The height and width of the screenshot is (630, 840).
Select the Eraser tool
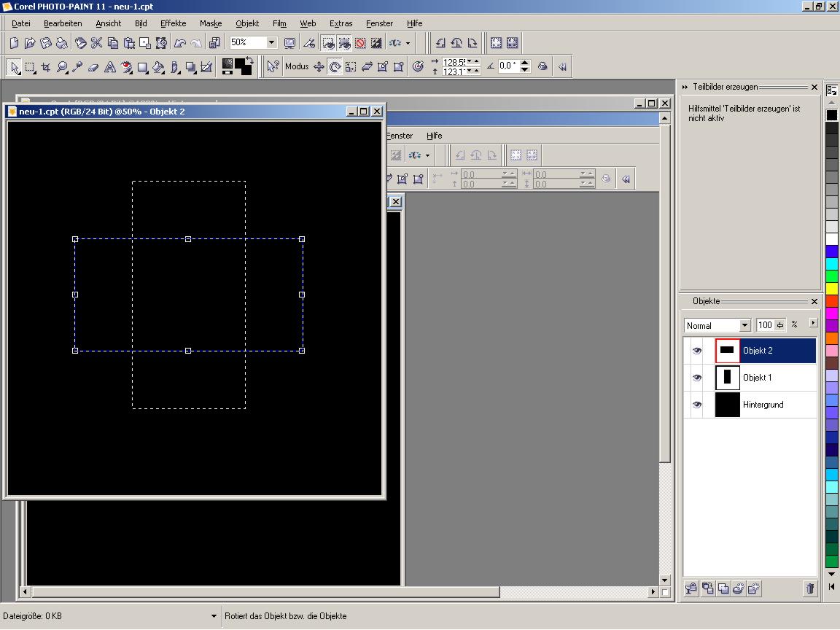(x=93, y=67)
